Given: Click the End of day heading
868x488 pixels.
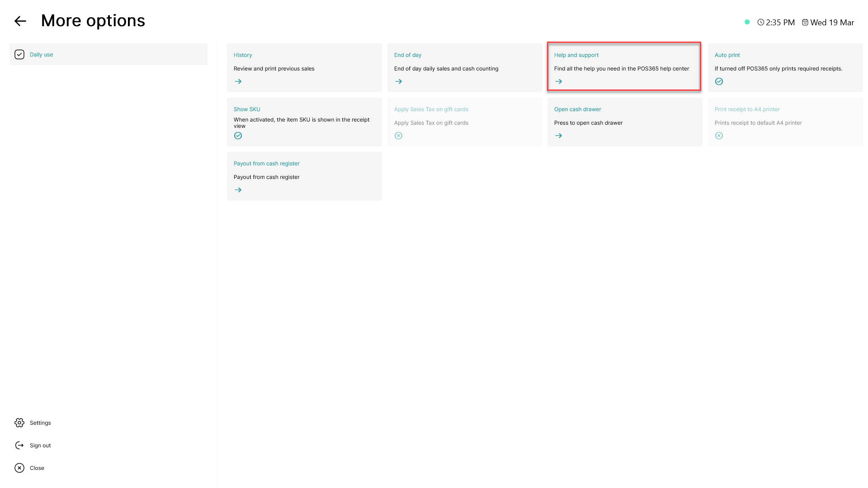Looking at the screenshot, I should tap(408, 55).
